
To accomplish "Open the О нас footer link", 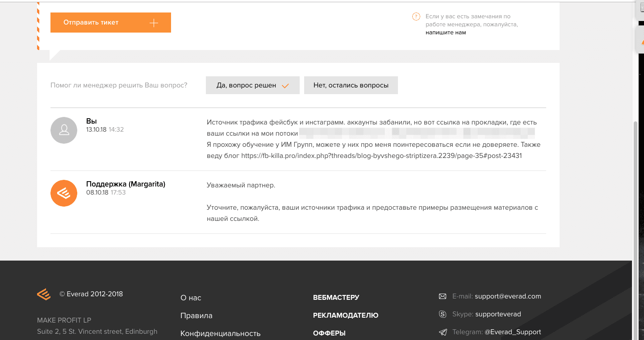I will click(x=191, y=298).
